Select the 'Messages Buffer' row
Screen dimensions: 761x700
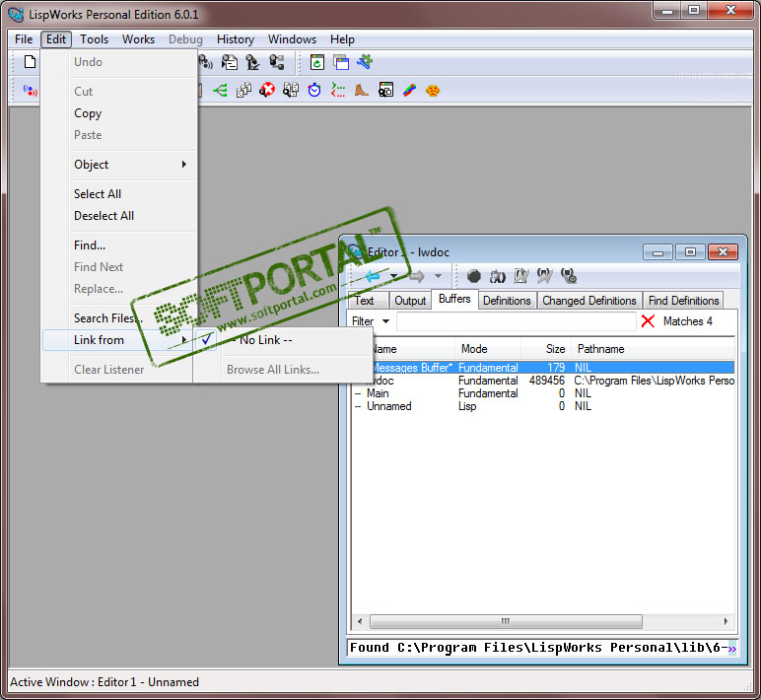point(543,368)
